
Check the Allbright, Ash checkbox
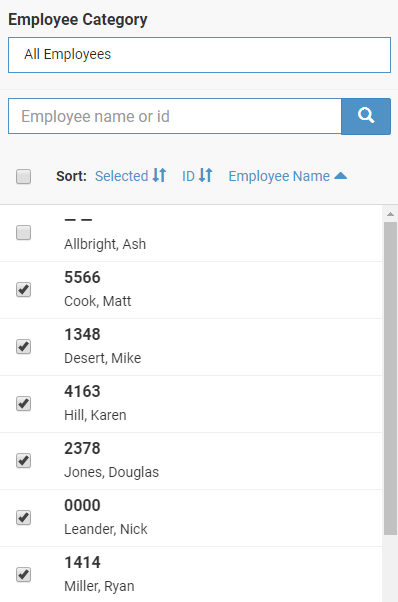tap(23, 233)
